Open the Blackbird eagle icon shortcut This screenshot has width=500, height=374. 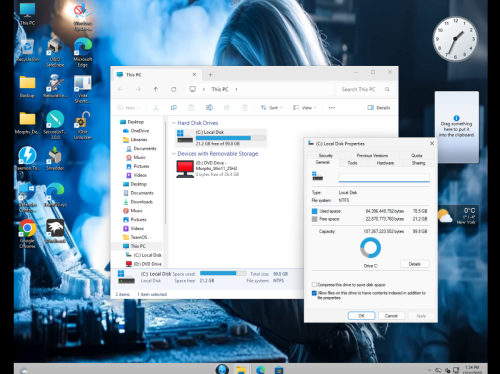click(x=55, y=231)
